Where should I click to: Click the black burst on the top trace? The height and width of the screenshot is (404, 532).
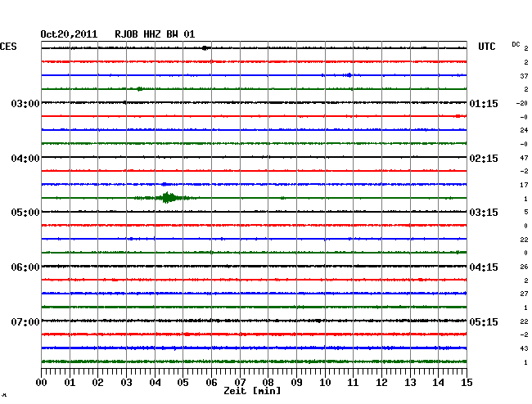(205, 48)
